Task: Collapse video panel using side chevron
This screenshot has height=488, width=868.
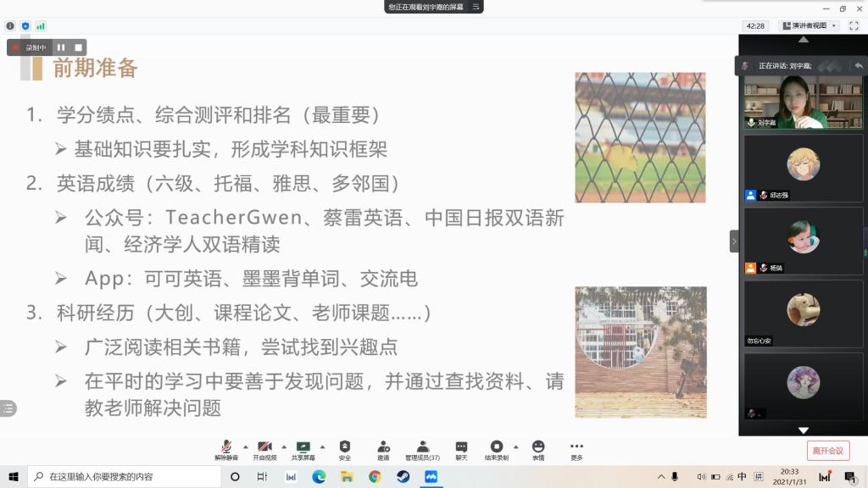Action: point(734,241)
